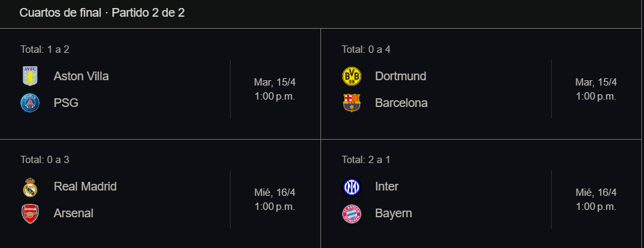Screen dimensions: 644x248
Task: Click the Total: 2 a 1 aggregate
Action: tap(366, 160)
